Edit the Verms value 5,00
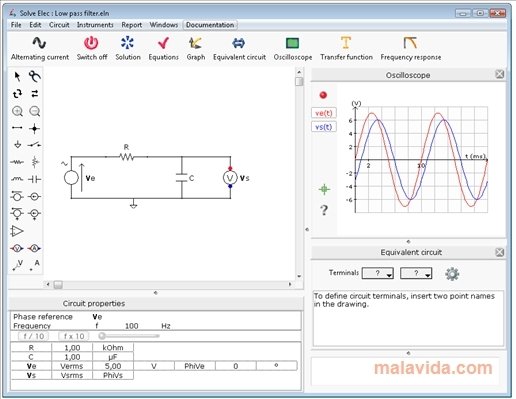This screenshot has height=399, width=516. coord(113,366)
